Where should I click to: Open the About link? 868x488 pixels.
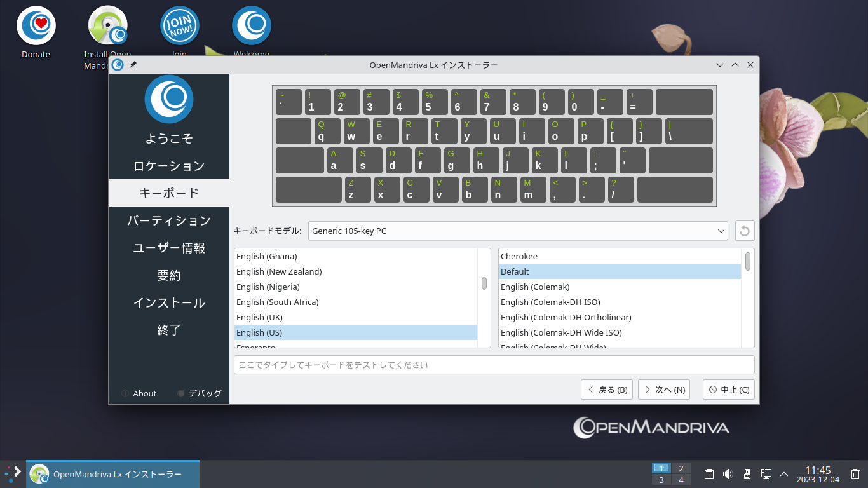tap(144, 393)
